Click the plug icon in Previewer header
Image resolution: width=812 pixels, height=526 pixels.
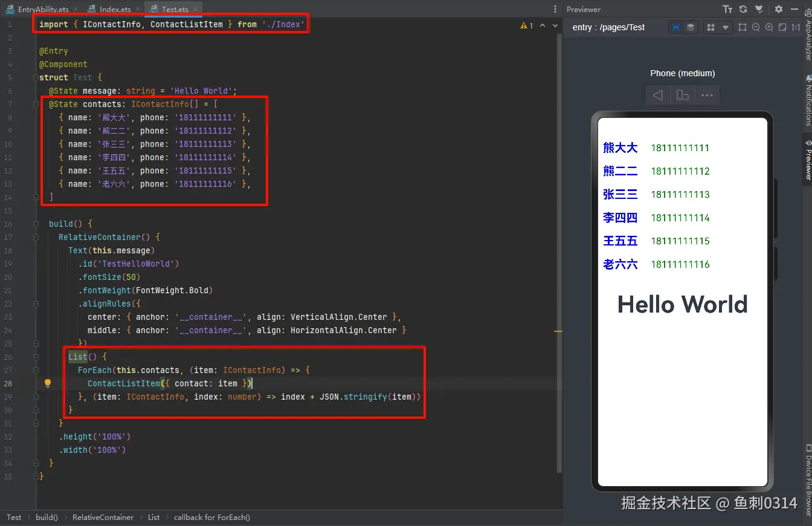[759, 9]
